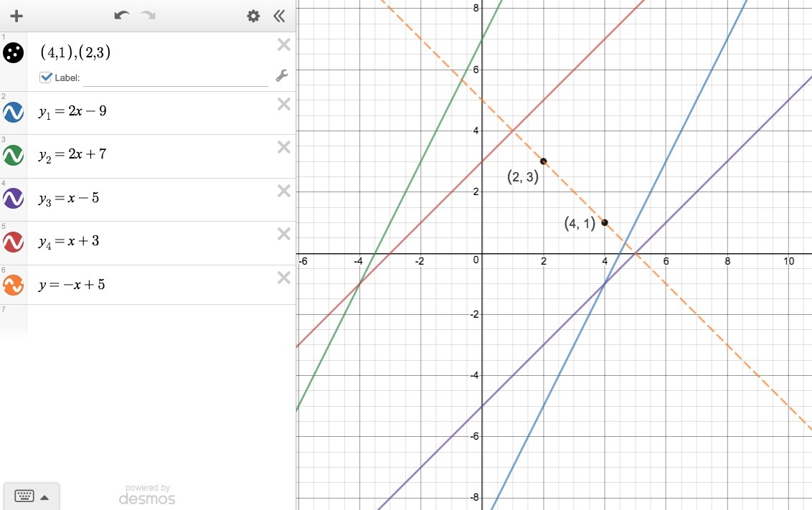This screenshot has height=510, width=812.
Task: Delete the y4 = x + 3 expression
Action: (x=284, y=234)
